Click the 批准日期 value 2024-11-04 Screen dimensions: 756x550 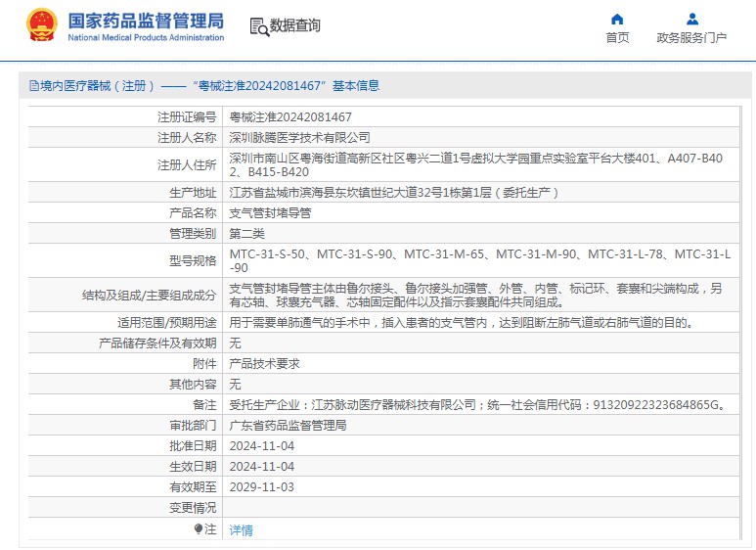click(262, 446)
